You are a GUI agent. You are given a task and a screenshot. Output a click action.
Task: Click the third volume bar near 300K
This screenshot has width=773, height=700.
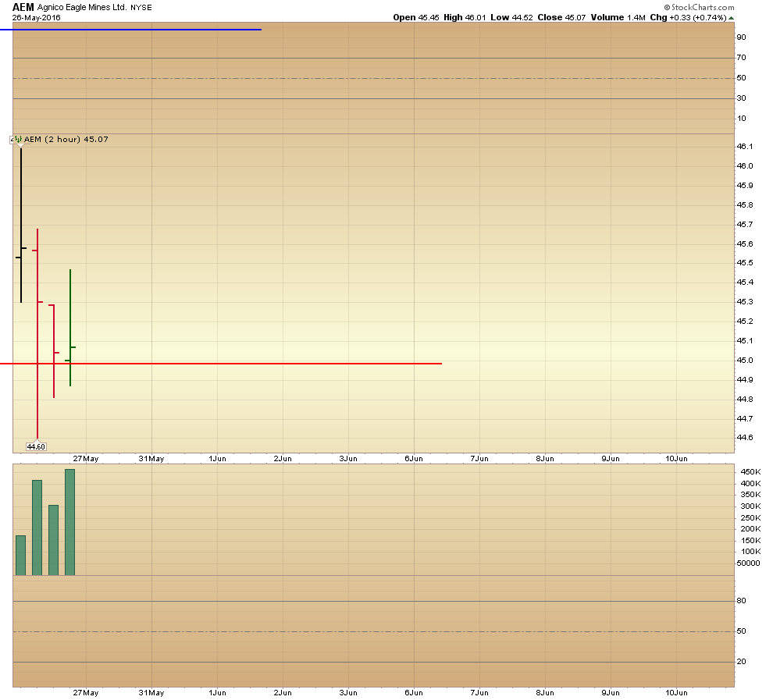tap(54, 540)
